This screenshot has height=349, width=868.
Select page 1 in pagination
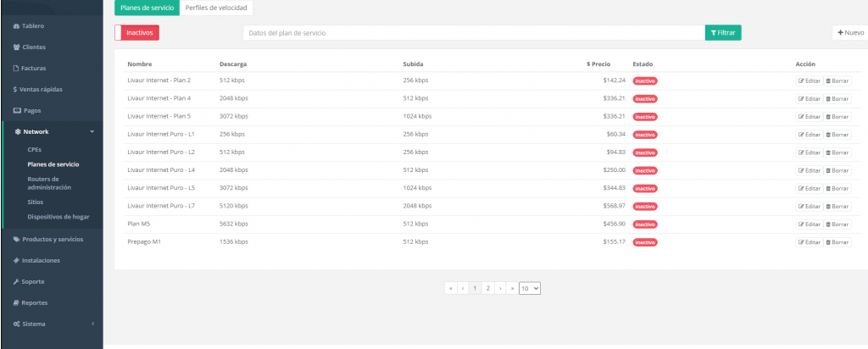tap(475, 288)
